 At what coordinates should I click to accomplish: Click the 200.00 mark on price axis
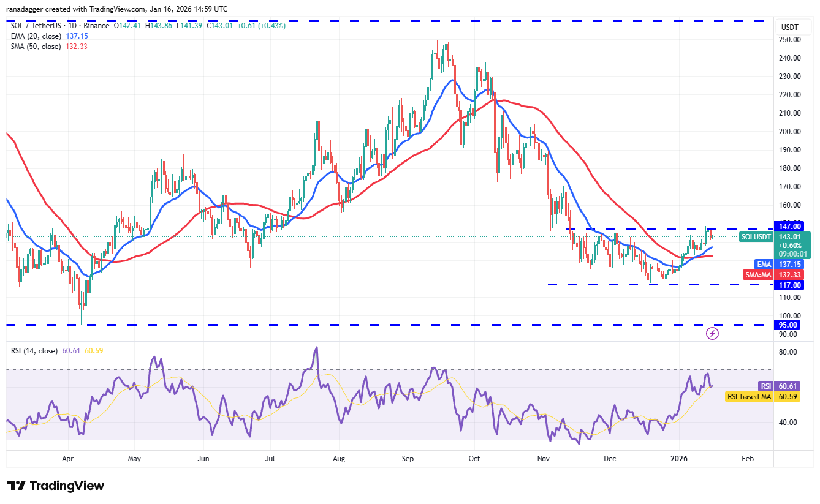pyautogui.click(x=791, y=132)
